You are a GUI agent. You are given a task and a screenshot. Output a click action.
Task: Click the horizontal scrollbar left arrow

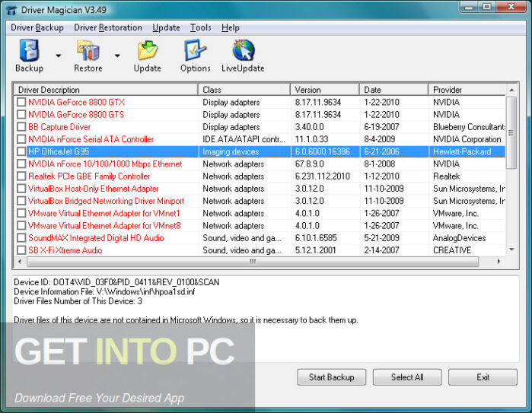click(20, 262)
